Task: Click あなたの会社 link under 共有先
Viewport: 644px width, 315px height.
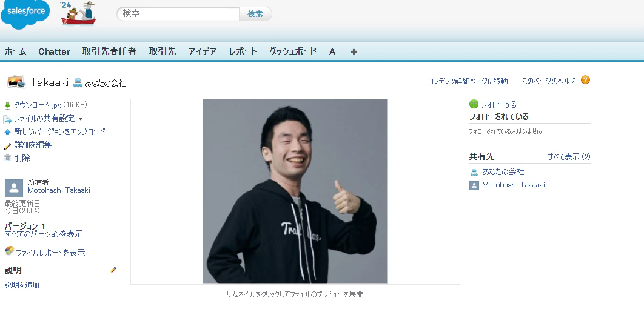Action: pos(503,171)
